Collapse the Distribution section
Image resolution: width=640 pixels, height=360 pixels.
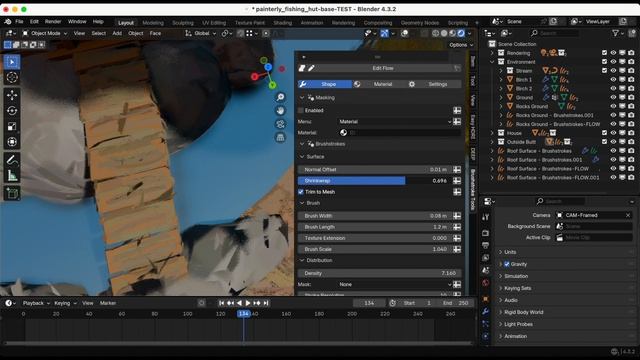(x=302, y=260)
